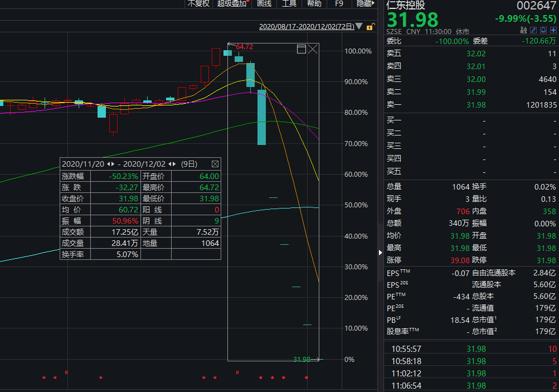Select the 卖四 price 32.01
559x392 pixels.
(476, 66)
